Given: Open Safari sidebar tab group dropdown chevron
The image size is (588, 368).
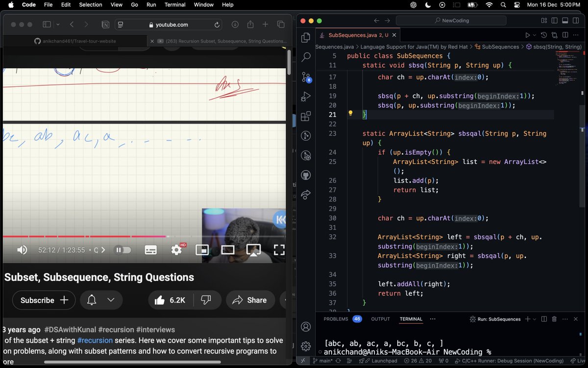Looking at the screenshot, I should point(58,25).
